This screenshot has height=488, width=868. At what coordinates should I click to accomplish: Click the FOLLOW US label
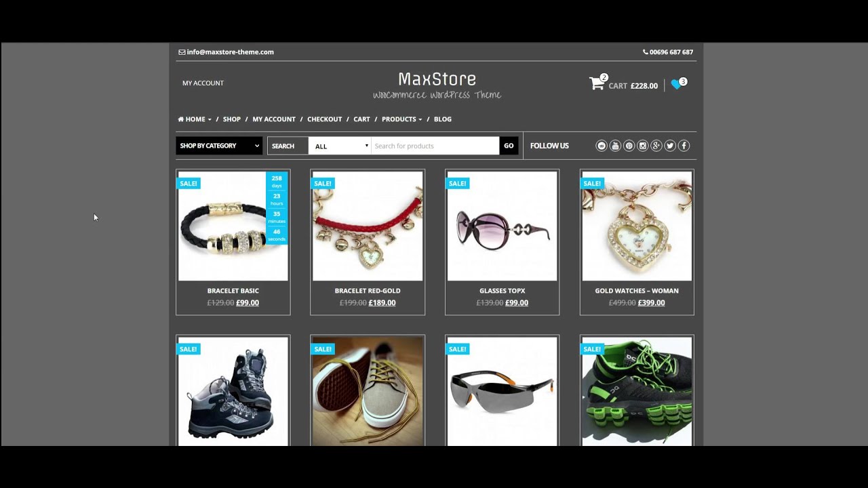point(549,146)
